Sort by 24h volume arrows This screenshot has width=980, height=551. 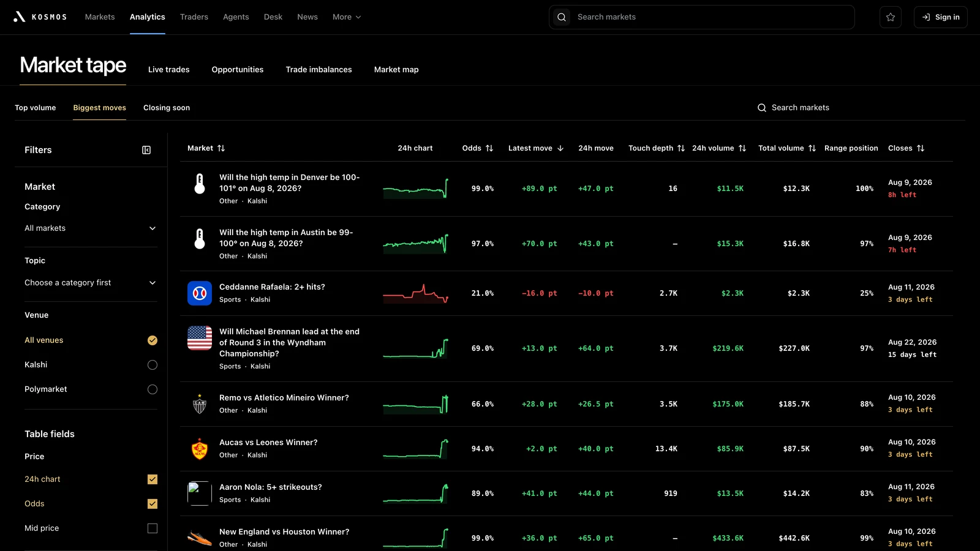(x=742, y=148)
